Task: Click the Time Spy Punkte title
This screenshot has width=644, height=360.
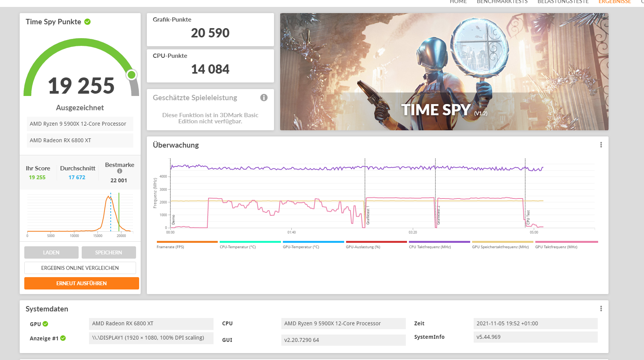Action: 54,22
